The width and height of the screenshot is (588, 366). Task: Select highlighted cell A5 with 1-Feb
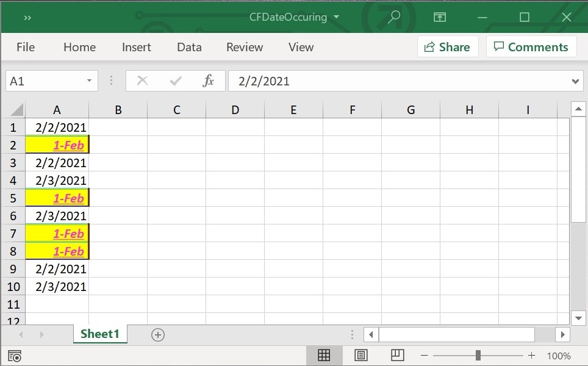(x=57, y=198)
